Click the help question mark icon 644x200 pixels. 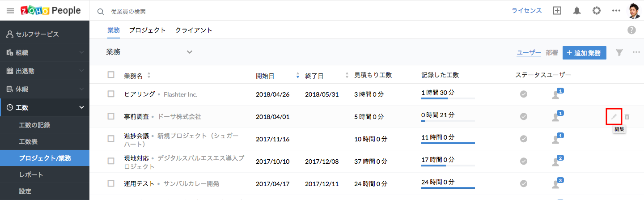tap(631, 30)
